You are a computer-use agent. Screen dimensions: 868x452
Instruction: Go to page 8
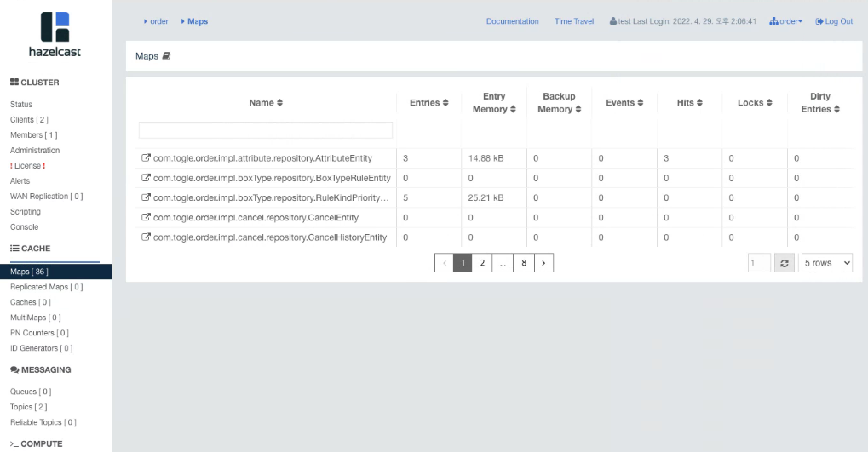pyautogui.click(x=524, y=263)
